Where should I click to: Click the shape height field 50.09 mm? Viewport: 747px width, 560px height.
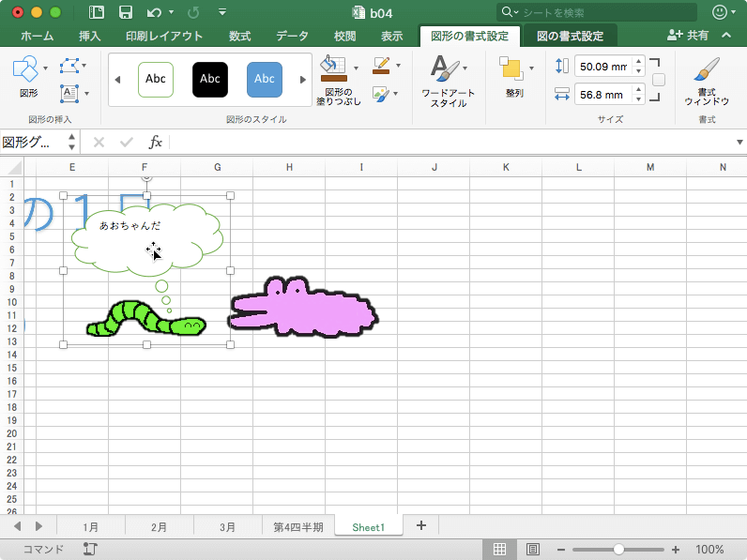(x=603, y=67)
